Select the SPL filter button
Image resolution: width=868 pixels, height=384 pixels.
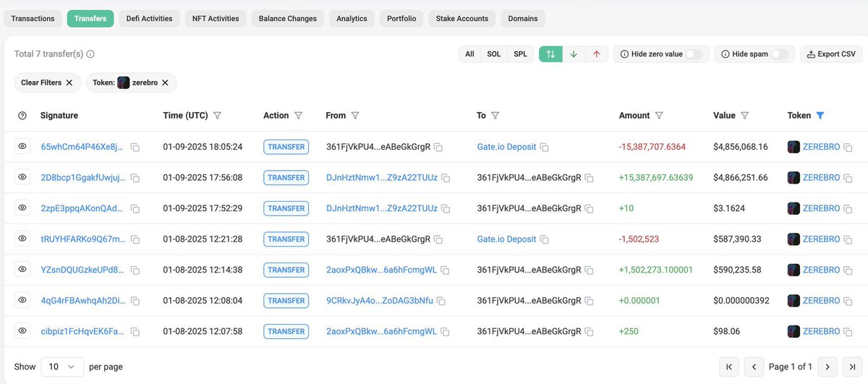coord(521,54)
